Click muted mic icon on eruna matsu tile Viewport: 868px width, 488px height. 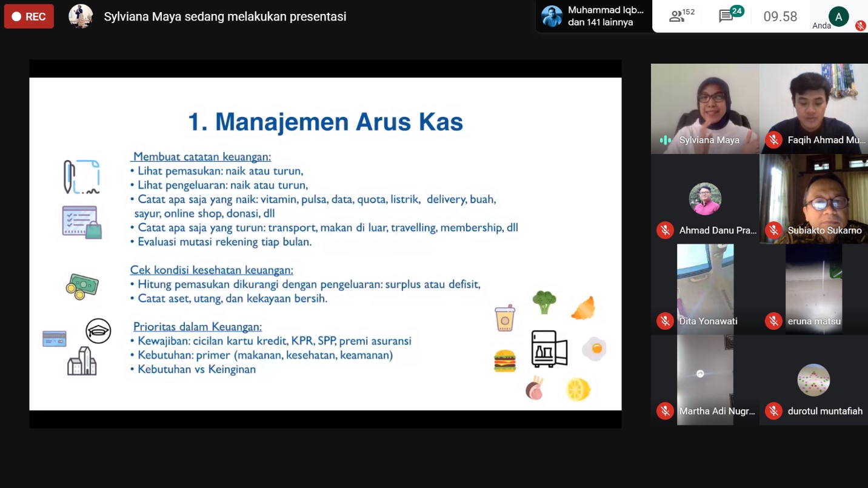pos(773,321)
